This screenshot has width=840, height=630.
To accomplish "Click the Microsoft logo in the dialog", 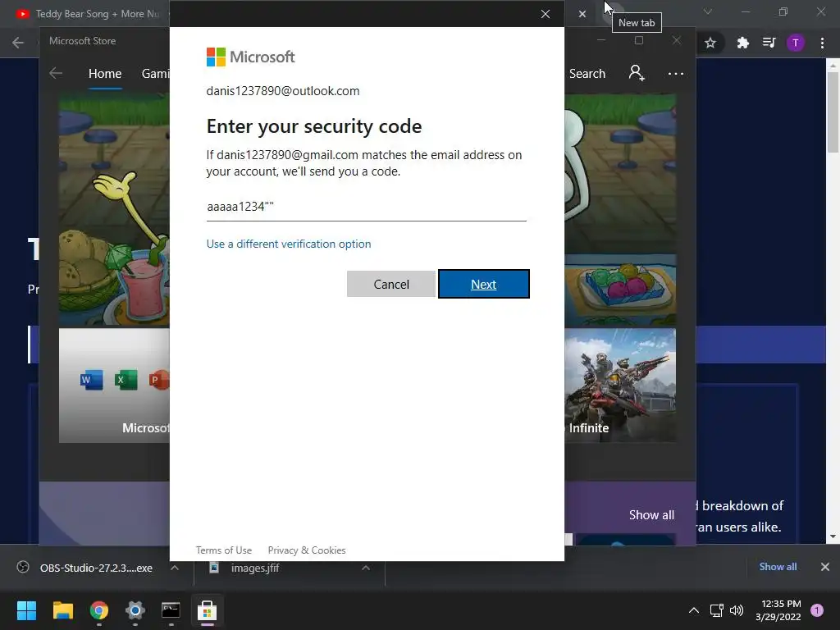I will click(x=251, y=57).
